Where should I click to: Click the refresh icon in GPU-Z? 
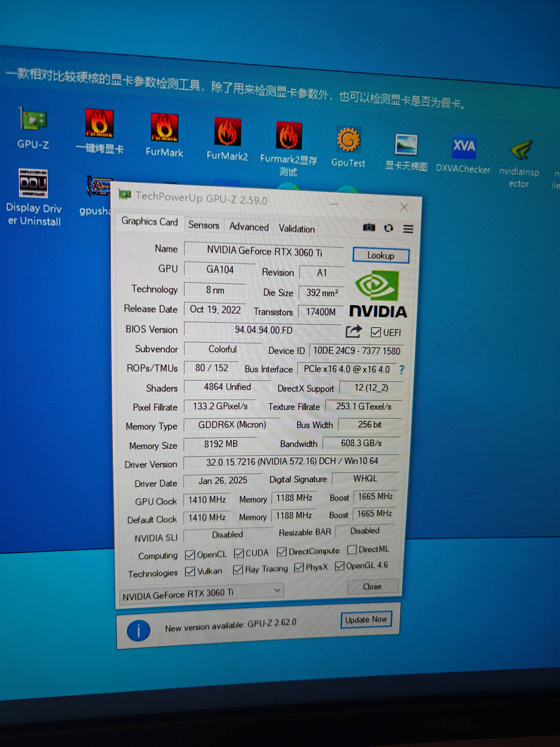tap(388, 228)
